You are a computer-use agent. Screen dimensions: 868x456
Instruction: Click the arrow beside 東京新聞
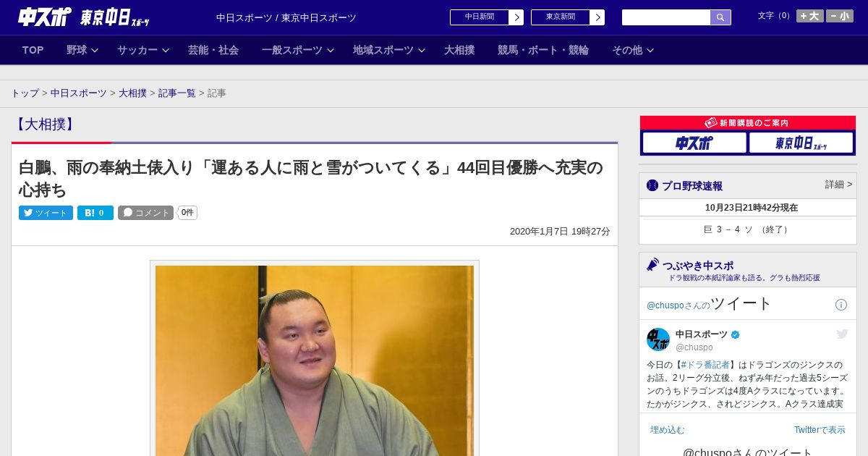597,17
